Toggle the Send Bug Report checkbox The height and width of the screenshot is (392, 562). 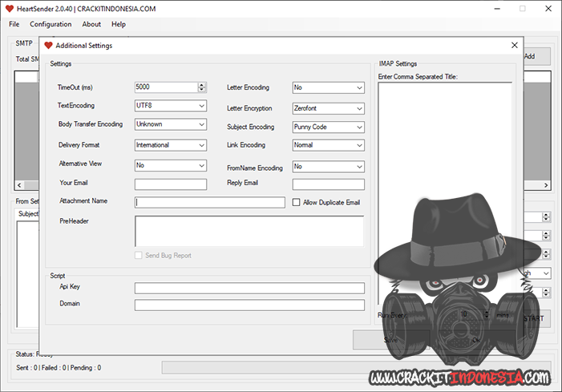pyautogui.click(x=139, y=255)
